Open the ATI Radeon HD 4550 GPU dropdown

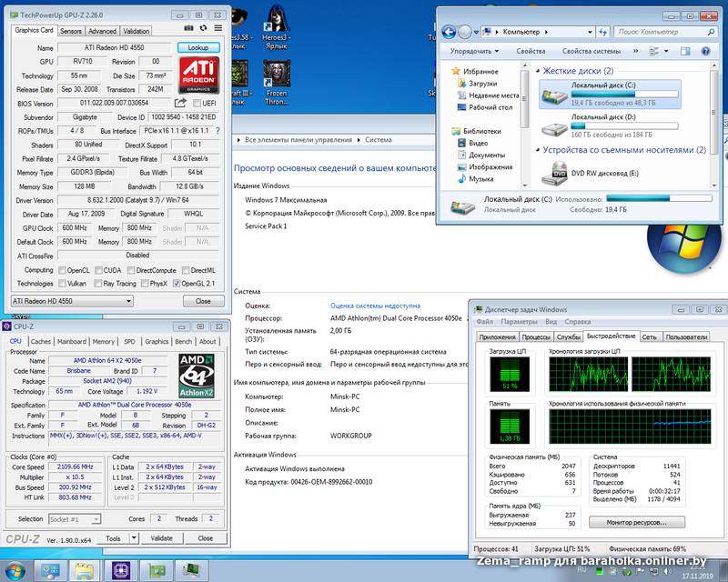pos(72,301)
